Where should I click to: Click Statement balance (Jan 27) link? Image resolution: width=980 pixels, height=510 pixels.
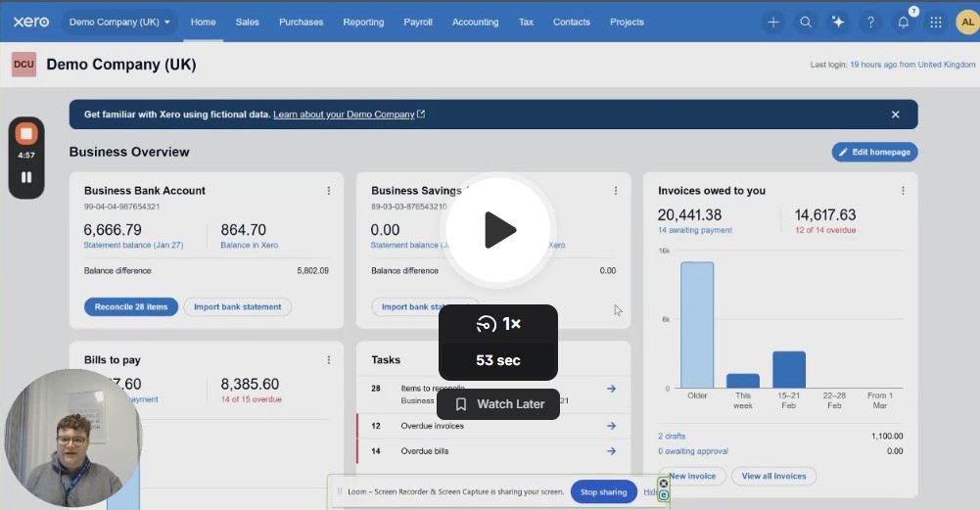point(134,245)
